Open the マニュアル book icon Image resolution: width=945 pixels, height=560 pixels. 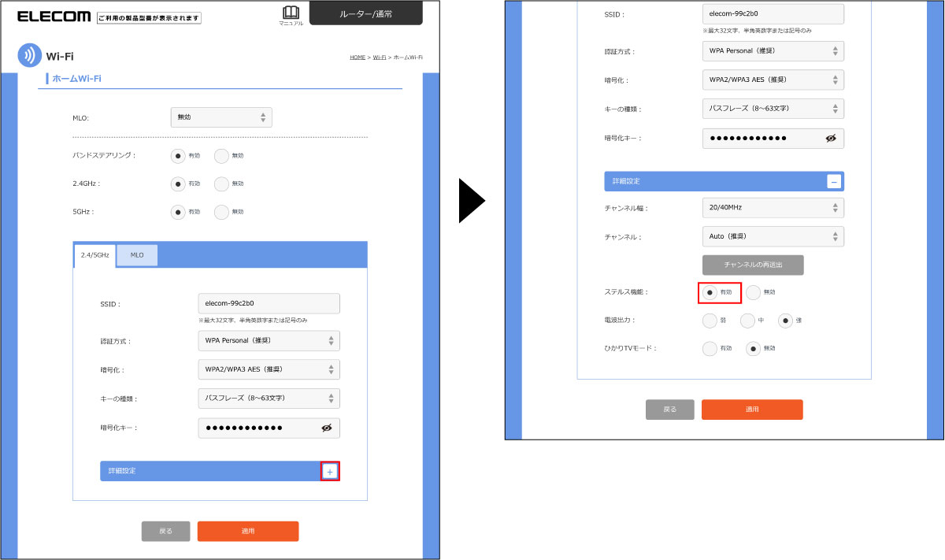click(x=291, y=13)
